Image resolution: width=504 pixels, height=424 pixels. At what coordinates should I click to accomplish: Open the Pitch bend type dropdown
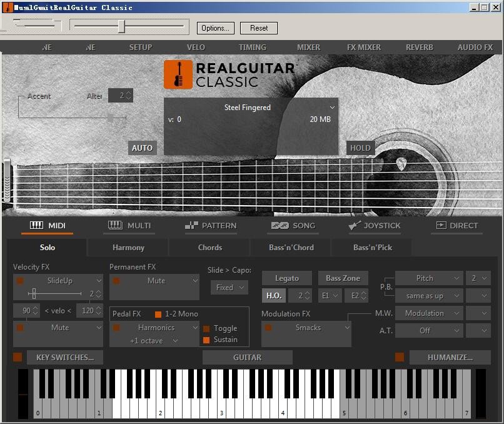[x=429, y=278]
